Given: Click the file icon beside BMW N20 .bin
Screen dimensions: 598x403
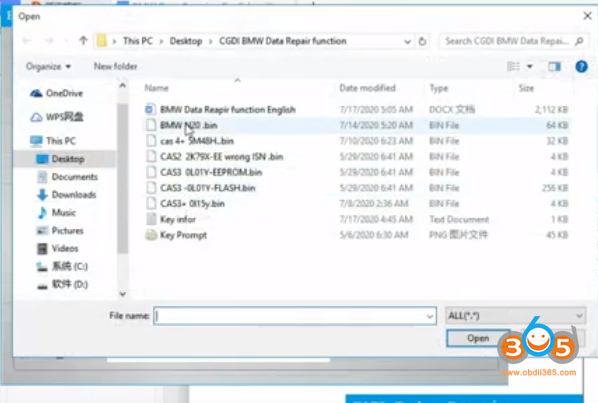Looking at the screenshot, I should [x=151, y=125].
